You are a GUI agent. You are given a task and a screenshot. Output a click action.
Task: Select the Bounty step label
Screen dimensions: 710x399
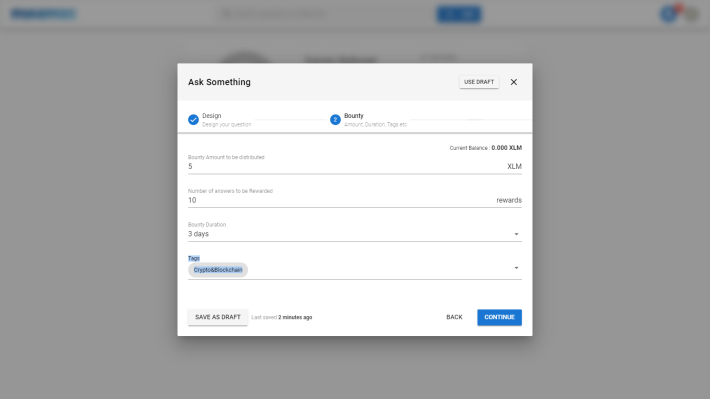pyautogui.click(x=354, y=115)
